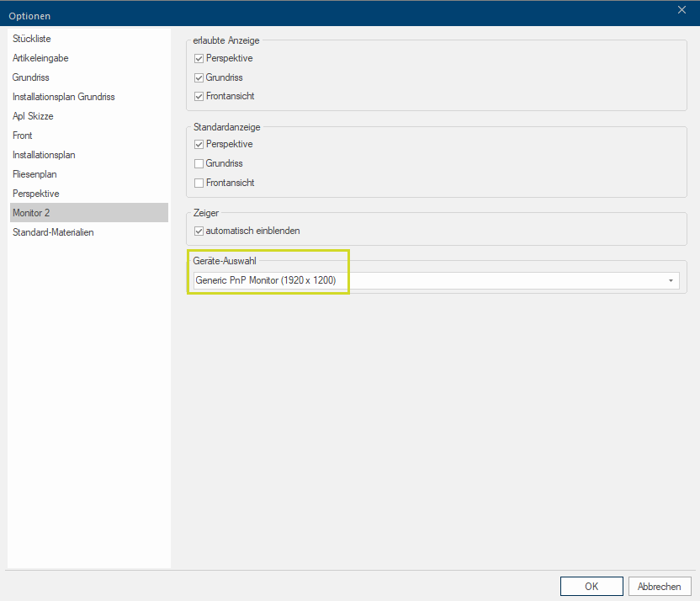This screenshot has height=601, width=700.
Task: Select the Perspektive entry in the sidebar
Action: pos(35,194)
